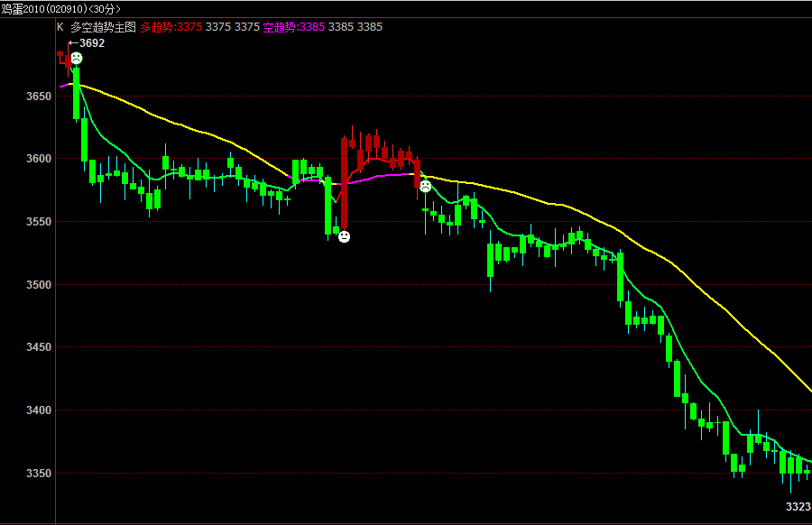Click the first large green candle below 3692
Image resolution: width=812 pixels, height=525 pixels.
point(76,93)
